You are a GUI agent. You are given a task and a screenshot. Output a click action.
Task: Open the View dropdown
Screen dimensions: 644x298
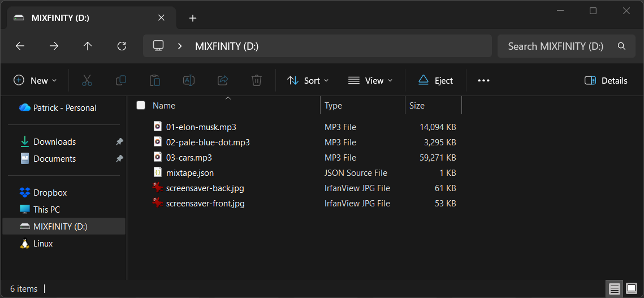point(370,80)
